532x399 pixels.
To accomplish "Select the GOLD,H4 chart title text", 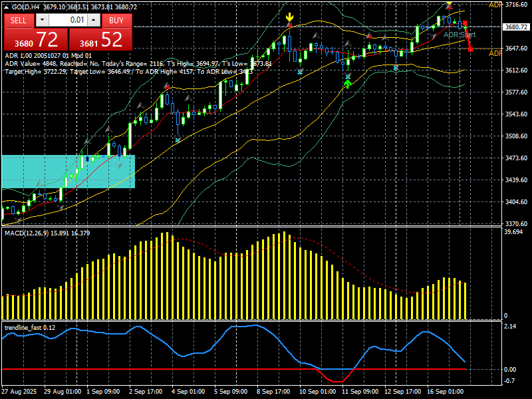I will [25, 7].
